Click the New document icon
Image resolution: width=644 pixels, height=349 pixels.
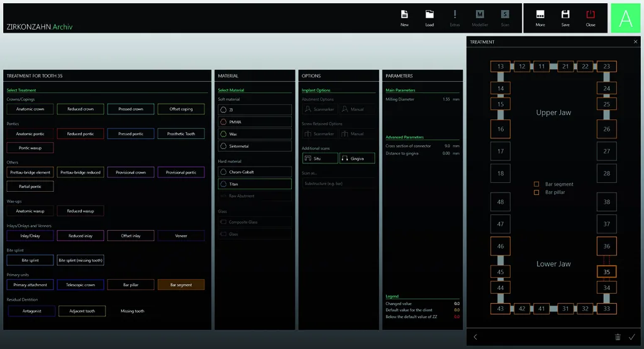(404, 15)
